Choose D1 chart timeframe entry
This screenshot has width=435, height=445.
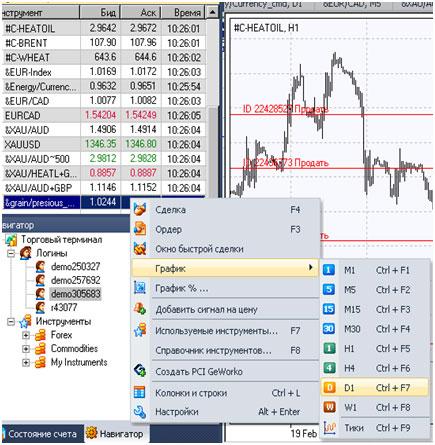click(374, 388)
